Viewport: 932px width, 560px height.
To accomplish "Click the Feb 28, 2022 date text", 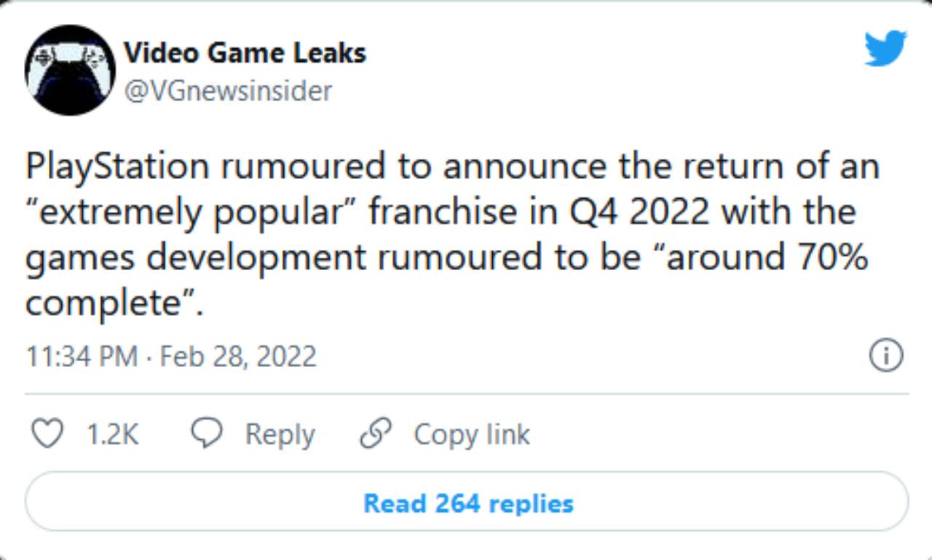I will point(237,357).
